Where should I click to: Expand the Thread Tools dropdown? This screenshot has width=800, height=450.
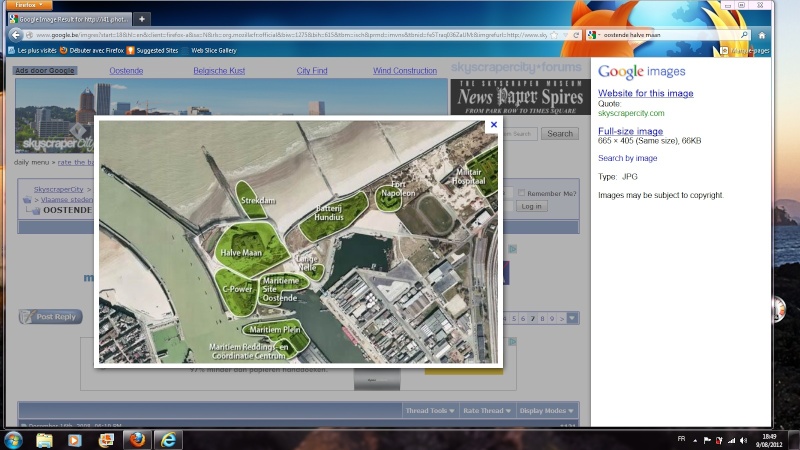tap(430, 411)
